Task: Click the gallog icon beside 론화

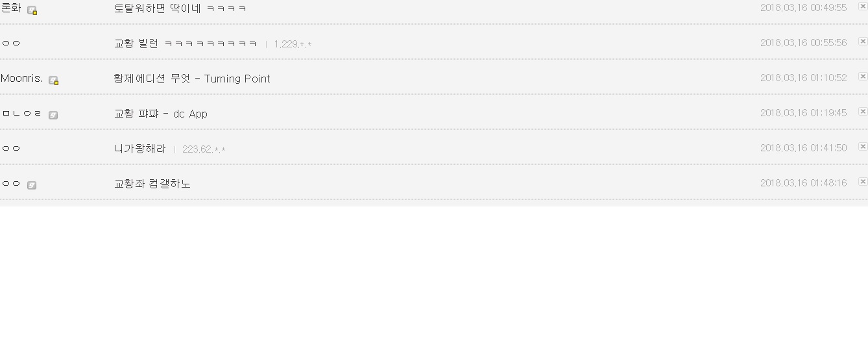Action: [x=32, y=10]
